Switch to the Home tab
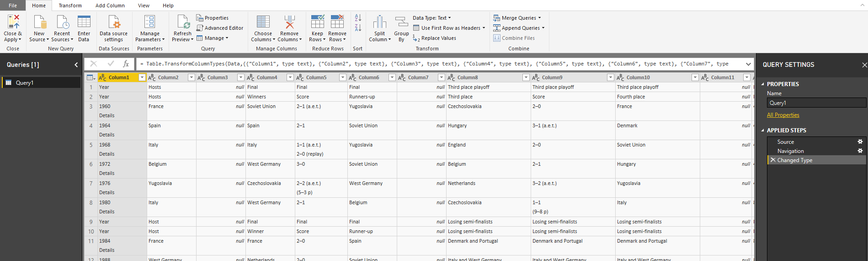Image resolution: width=868 pixels, height=261 pixels. coord(39,5)
